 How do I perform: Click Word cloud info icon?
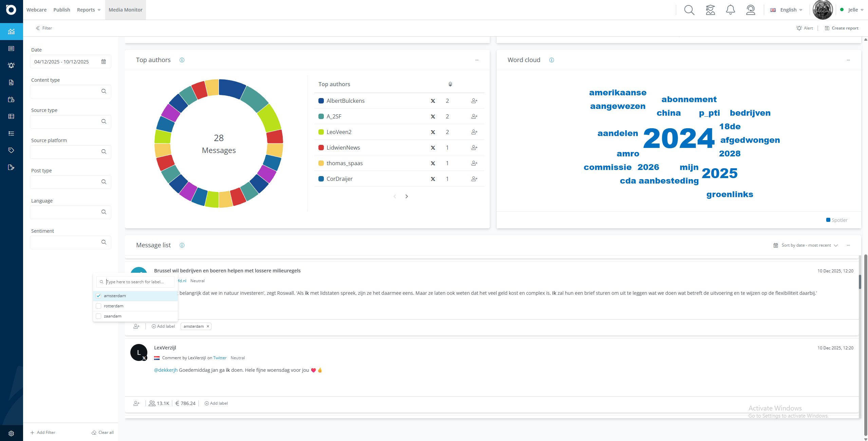coord(552,60)
